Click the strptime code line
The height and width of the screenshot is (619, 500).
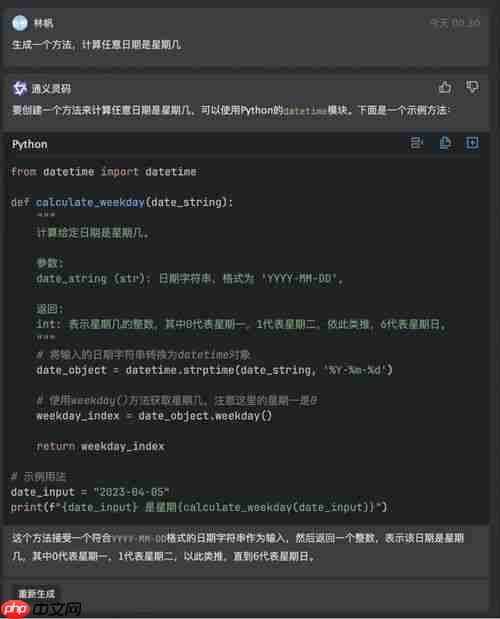pos(214,370)
